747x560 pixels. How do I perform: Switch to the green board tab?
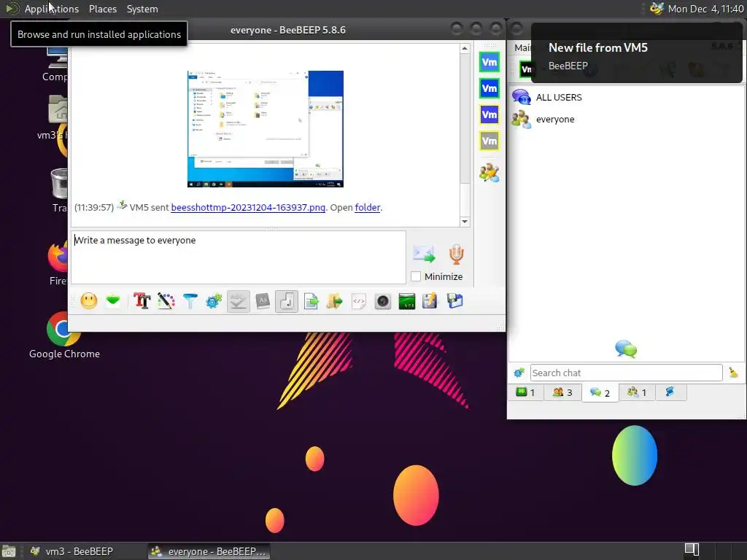coord(526,392)
